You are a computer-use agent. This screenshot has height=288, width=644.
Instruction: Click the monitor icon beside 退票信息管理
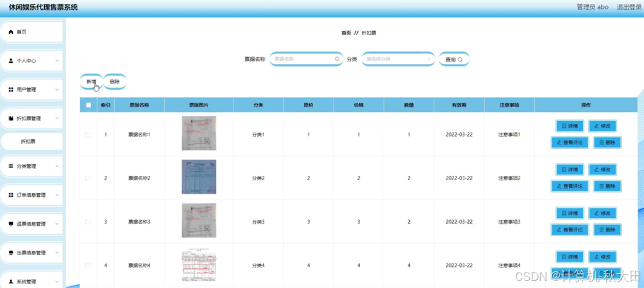(11, 224)
